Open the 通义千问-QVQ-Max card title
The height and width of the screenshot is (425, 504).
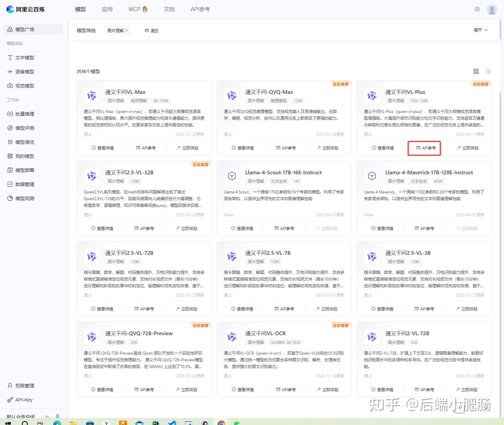269,92
